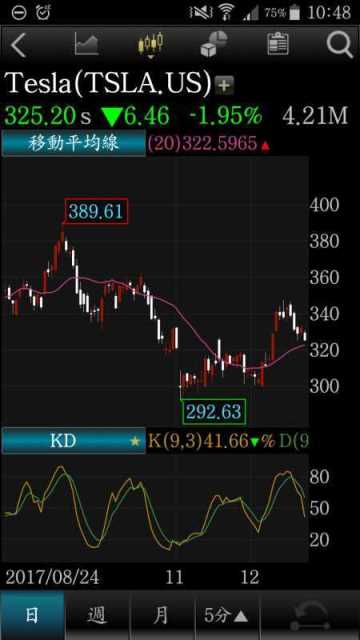This screenshot has width=360, height=640.
Task: Tap the 389.61 high price label
Action: (96, 211)
